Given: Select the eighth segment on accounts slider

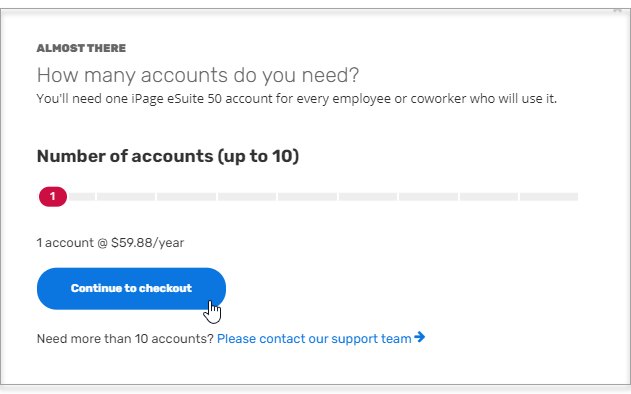Looking at the screenshot, I should (428, 197).
